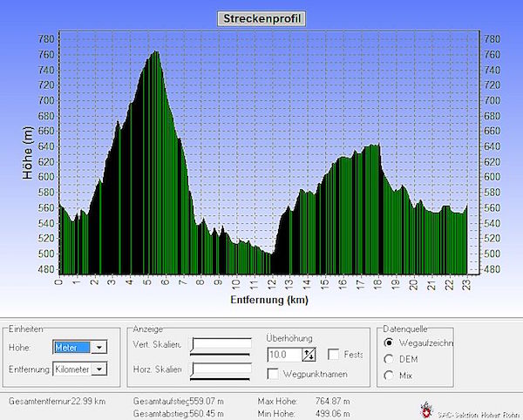Click the Überhöhung spinner arrows
The height and width of the screenshot is (420, 523).
(309, 355)
